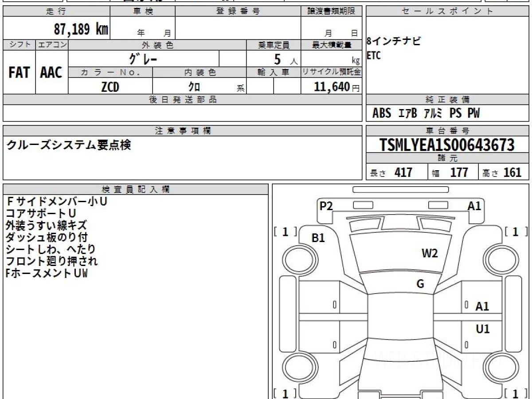Click the ABS equipment label

tap(382, 113)
